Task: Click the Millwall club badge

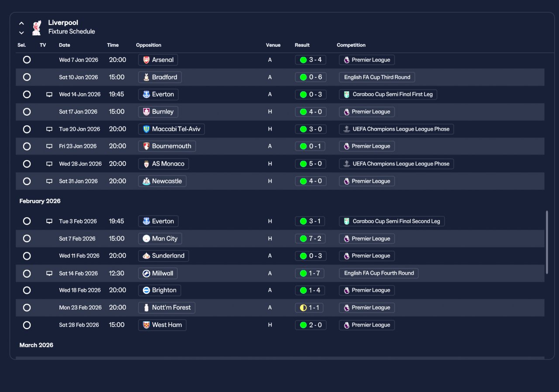Action: click(146, 273)
